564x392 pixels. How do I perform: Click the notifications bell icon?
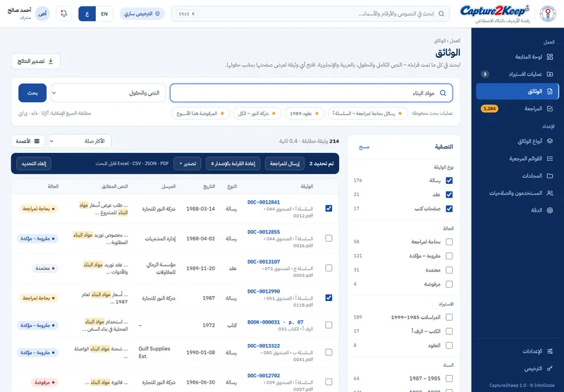[x=64, y=13]
